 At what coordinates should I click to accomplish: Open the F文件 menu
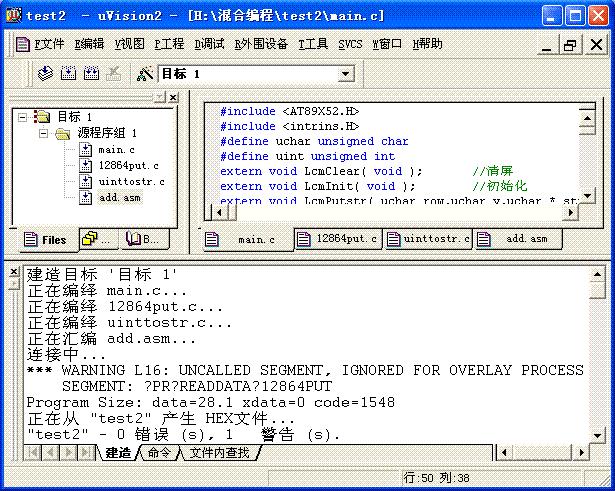pyautogui.click(x=49, y=44)
